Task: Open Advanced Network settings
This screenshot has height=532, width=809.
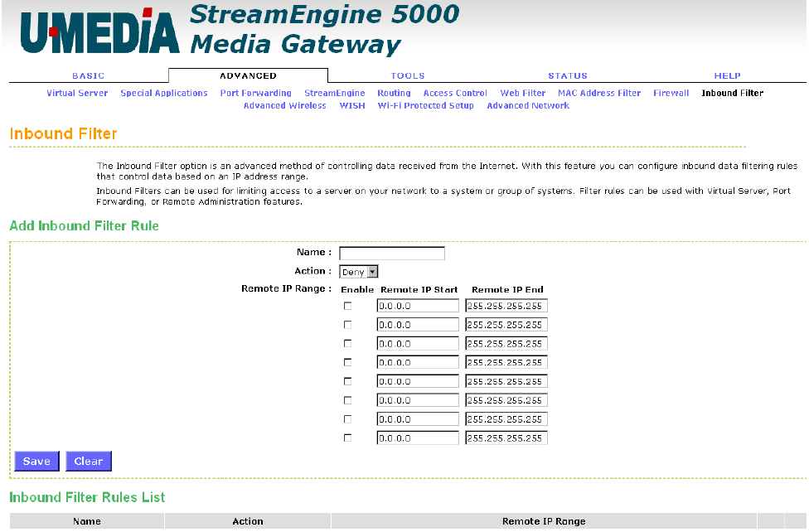Action: (528, 105)
